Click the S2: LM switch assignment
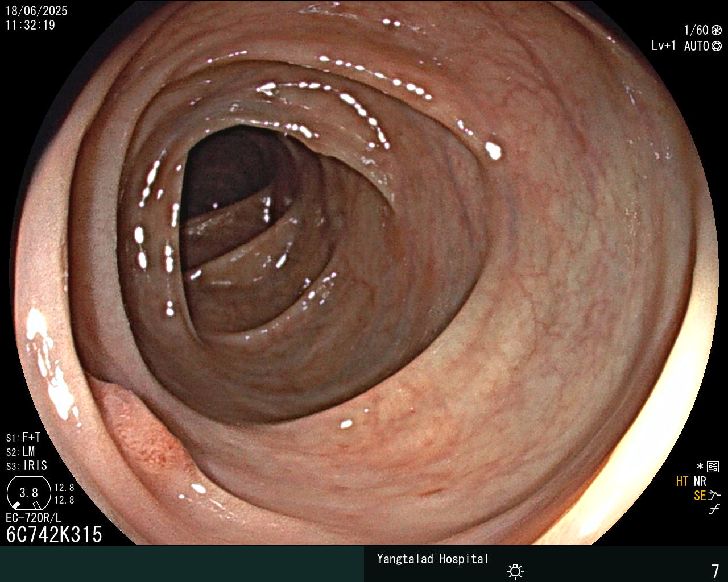The image size is (728, 582). tap(20, 452)
